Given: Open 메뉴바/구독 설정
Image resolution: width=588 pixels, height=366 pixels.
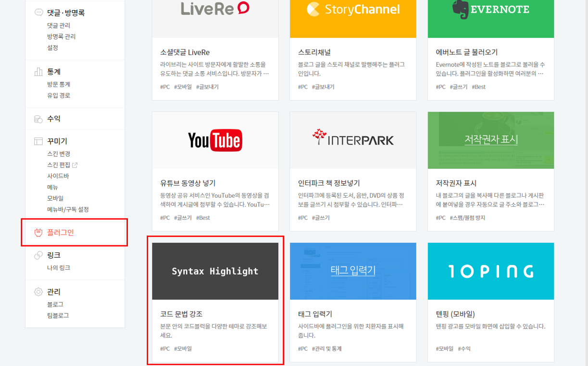Looking at the screenshot, I should 68,209.
